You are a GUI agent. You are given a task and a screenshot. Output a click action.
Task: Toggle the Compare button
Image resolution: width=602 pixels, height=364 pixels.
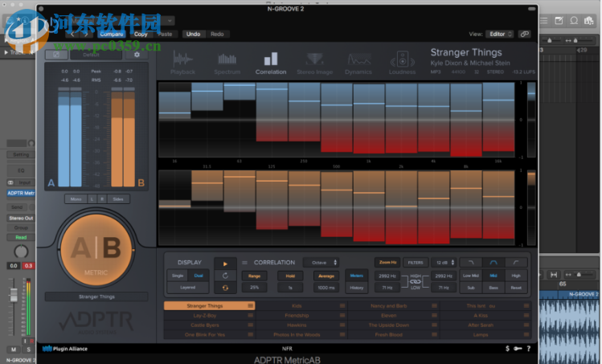112,35
